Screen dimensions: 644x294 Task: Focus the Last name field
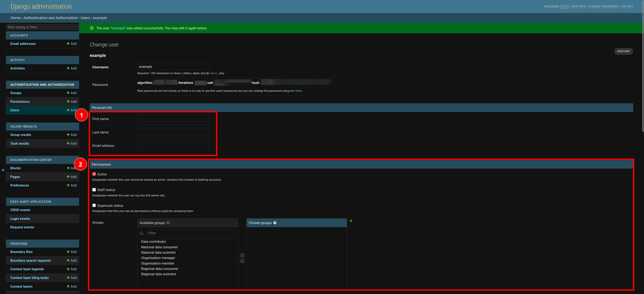click(173, 132)
